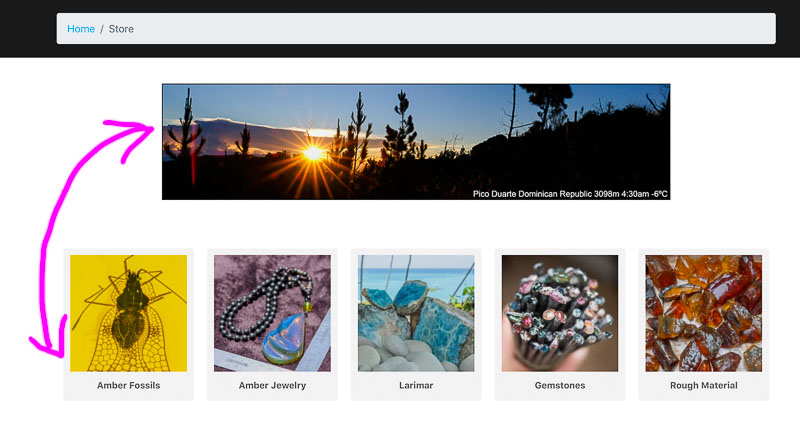Click the pink arrowhead pointing at Amber Fossils
Screen dimensions: 800x429
click(50, 339)
